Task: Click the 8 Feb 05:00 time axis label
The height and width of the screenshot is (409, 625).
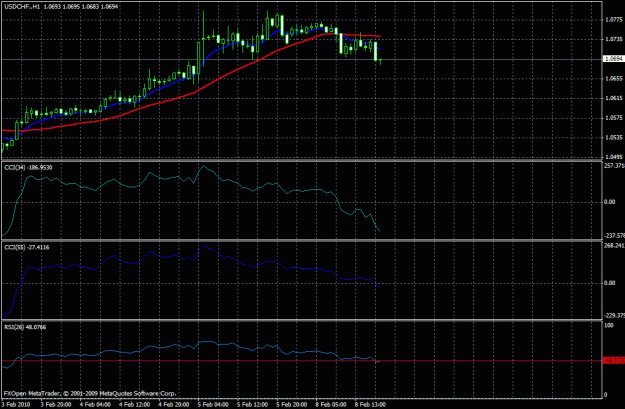Action: pyautogui.click(x=331, y=405)
